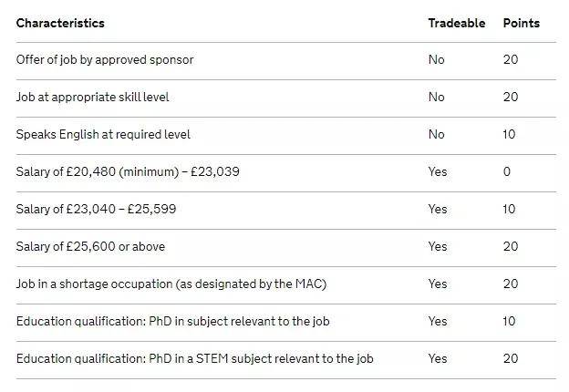Click the Points column header
569x392 pixels.
521,23
